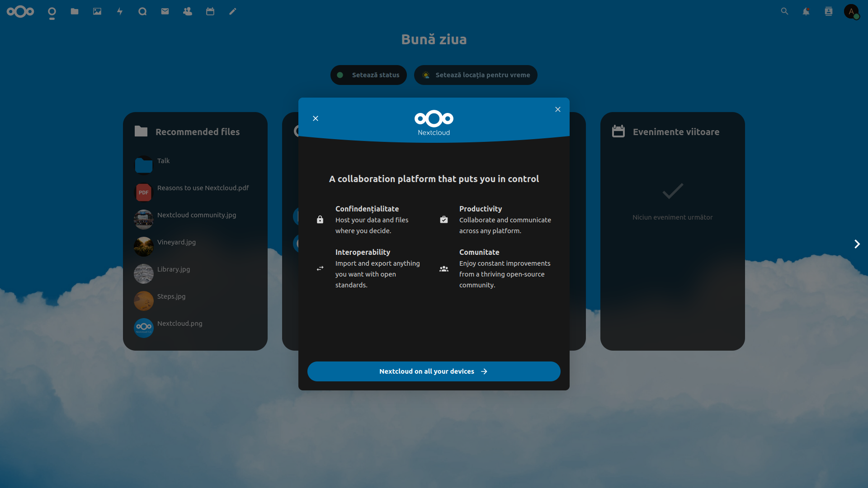Click the Confindențialitate heading
Viewport: 868px width, 488px height.
[x=367, y=209]
